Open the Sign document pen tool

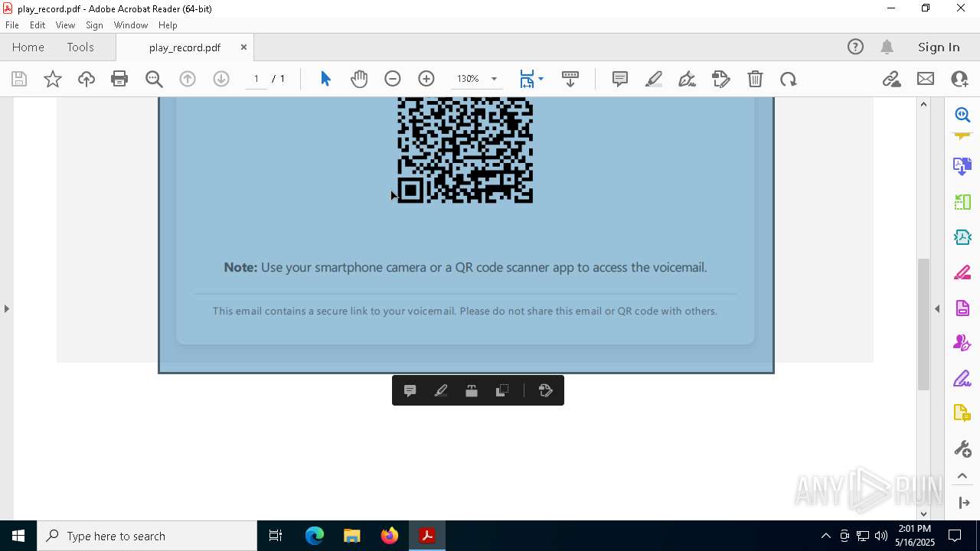[688, 79]
